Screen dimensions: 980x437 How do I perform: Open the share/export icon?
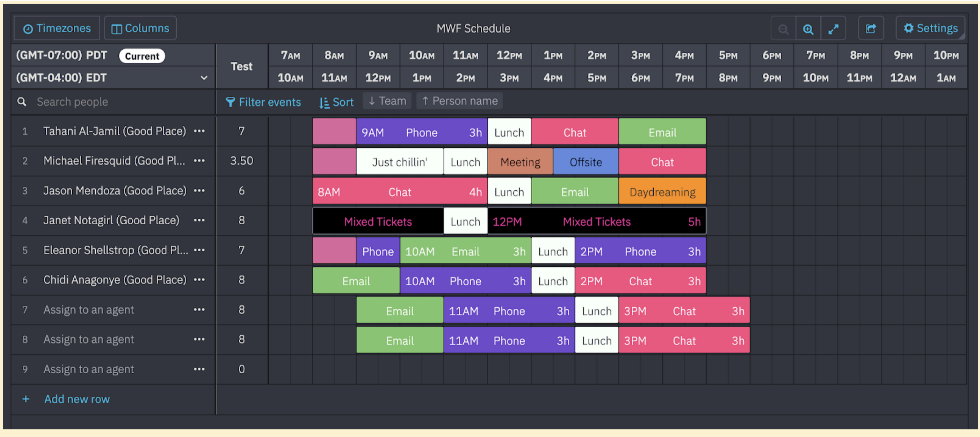pos(871,28)
